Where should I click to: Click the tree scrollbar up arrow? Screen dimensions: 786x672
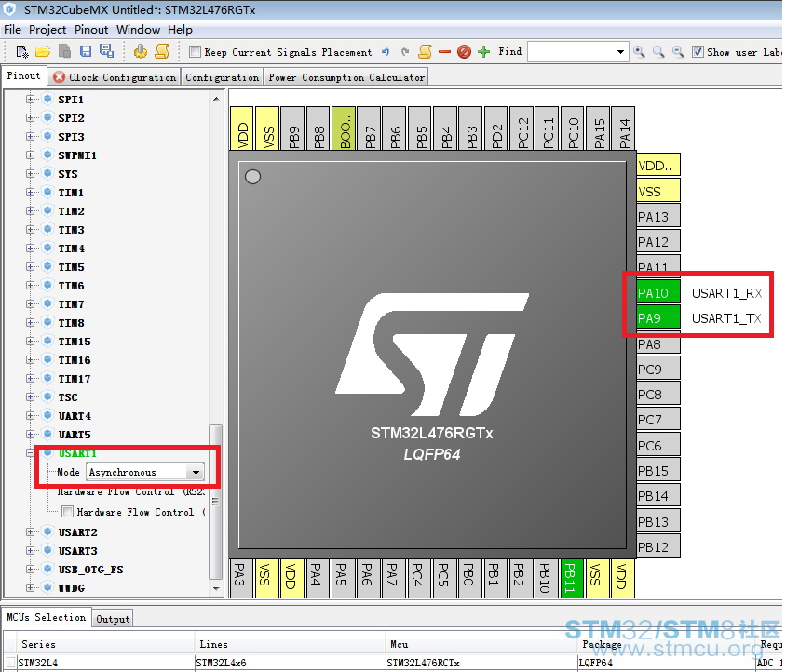(x=216, y=99)
